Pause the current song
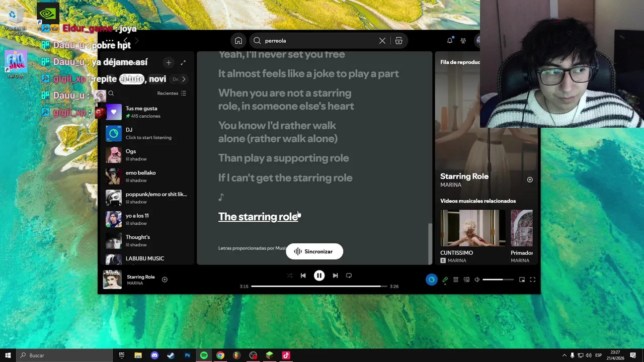The image size is (644, 362). pos(319,276)
